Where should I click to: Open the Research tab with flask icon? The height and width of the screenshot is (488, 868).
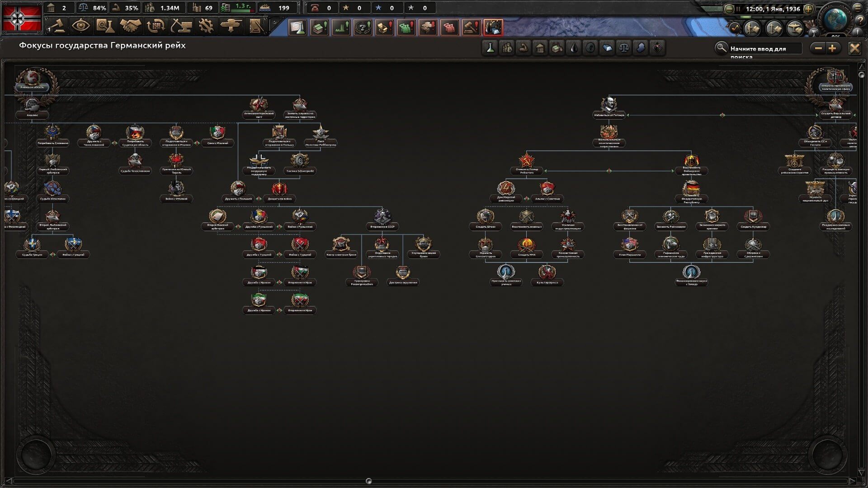tap(105, 26)
